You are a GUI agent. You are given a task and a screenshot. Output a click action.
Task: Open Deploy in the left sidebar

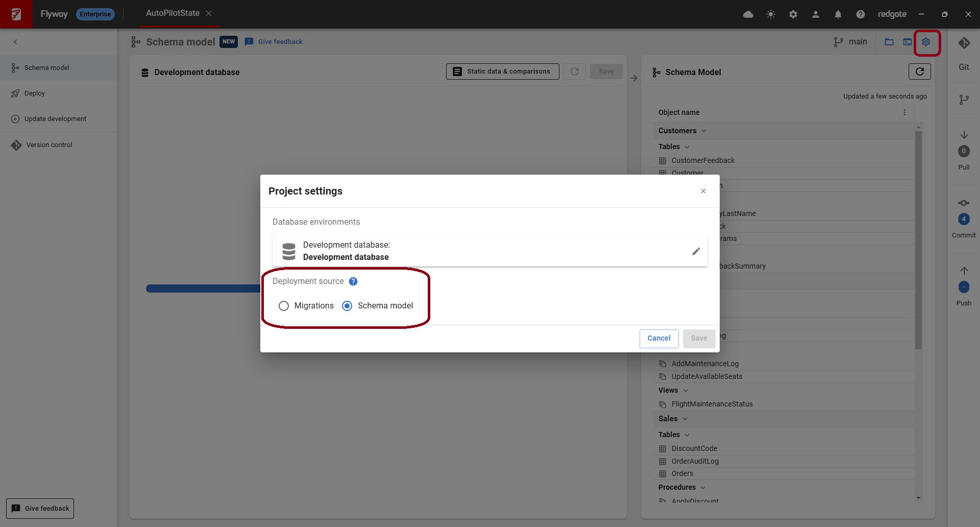pos(35,93)
